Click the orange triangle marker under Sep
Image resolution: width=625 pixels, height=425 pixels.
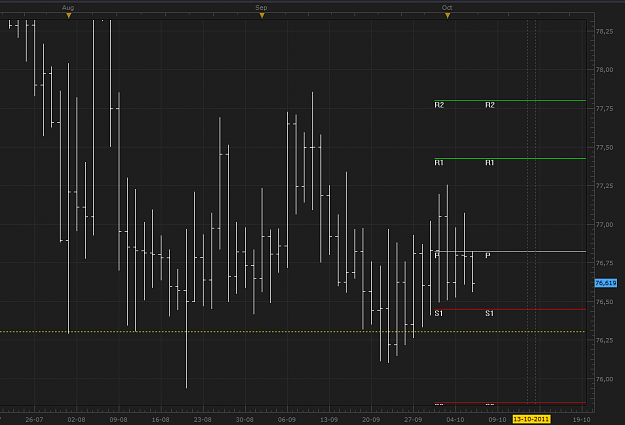coord(262,16)
